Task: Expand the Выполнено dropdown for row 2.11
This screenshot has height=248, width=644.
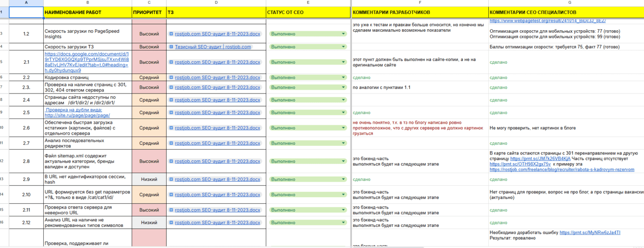Action: pyautogui.click(x=344, y=210)
